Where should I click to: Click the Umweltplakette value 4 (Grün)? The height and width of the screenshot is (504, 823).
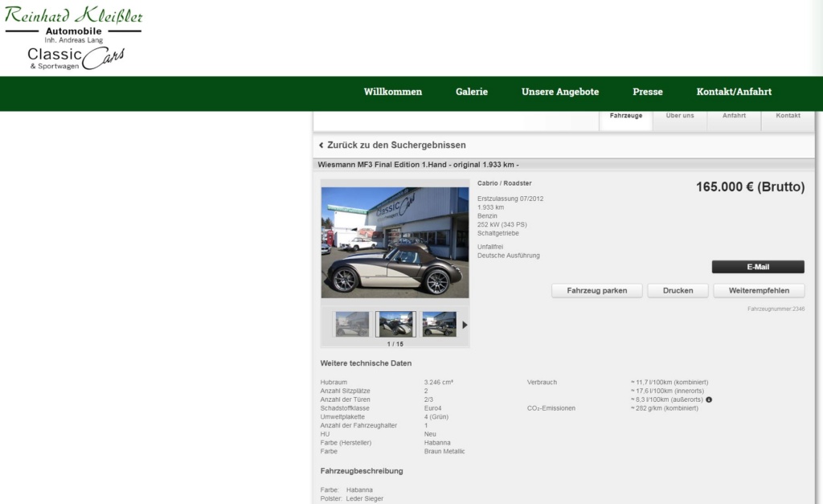pos(436,417)
